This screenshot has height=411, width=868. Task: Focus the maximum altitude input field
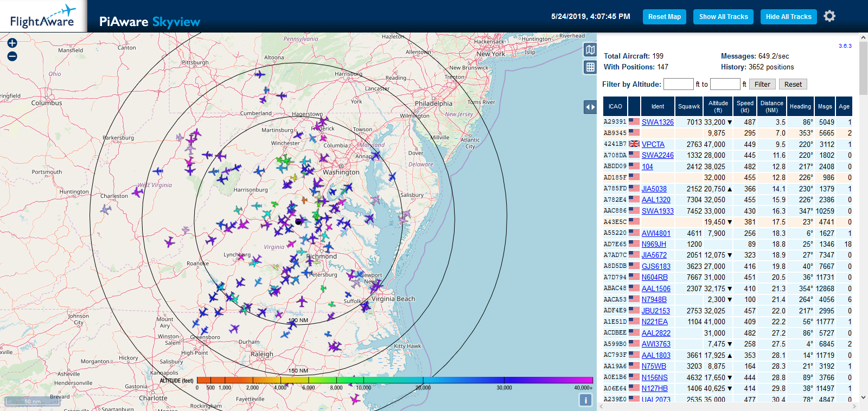pyautogui.click(x=725, y=84)
